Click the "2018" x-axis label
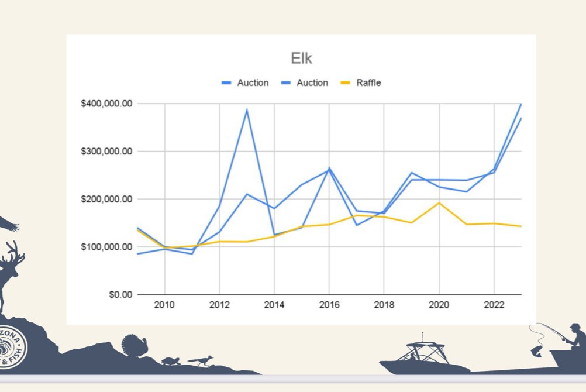Screen dimensions: 586x392 point(384,305)
